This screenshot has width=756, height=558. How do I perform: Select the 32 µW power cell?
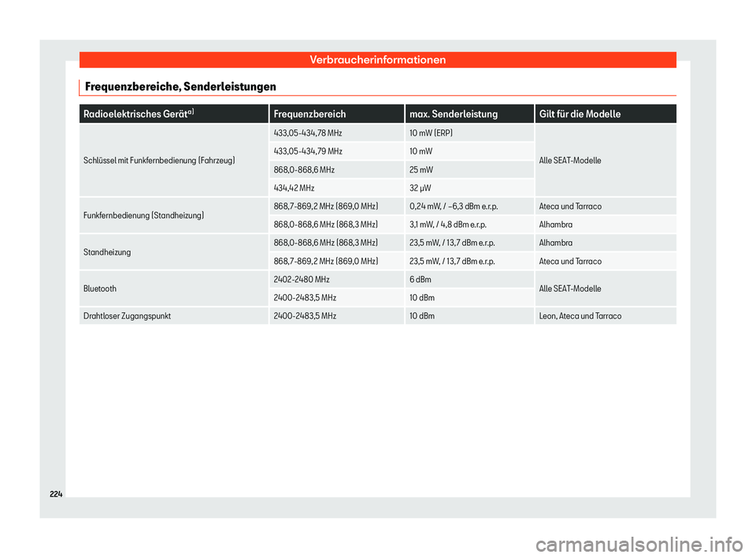tap(421, 188)
